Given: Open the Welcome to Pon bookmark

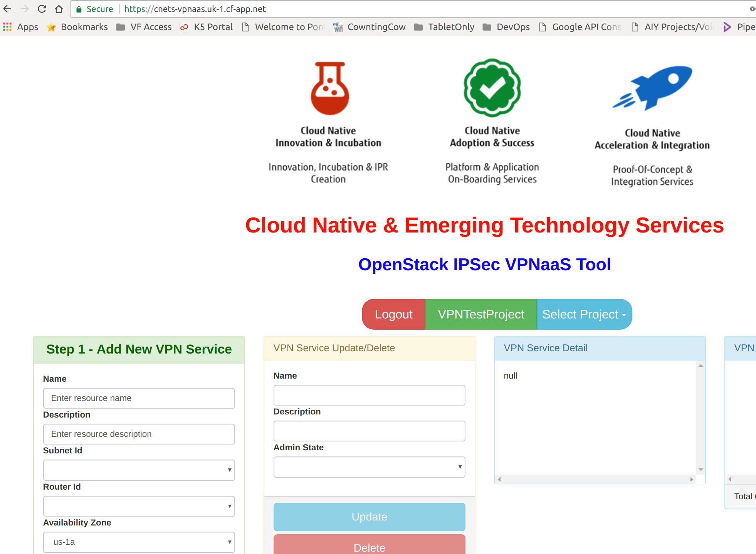Looking at the screenshot, I should [x=283, y=27].
